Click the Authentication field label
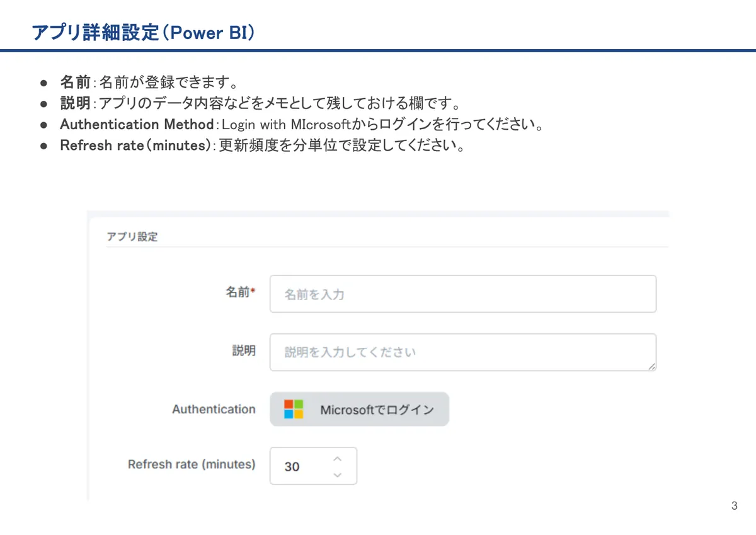This screenshot has width=756, height=535. [214, 410]
